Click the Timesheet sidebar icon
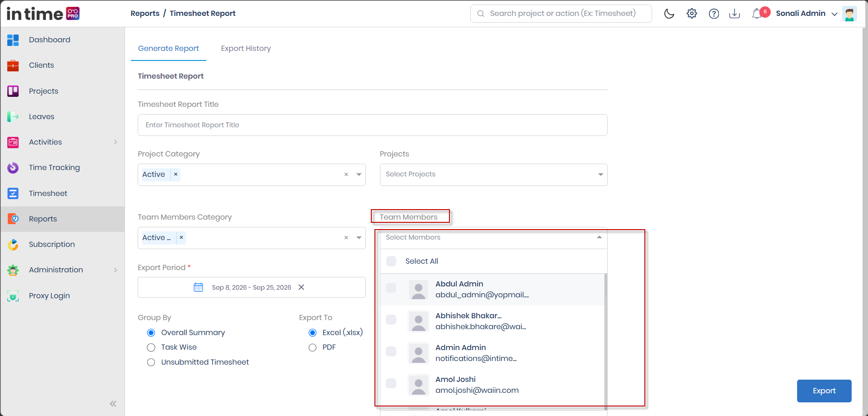This screenshot has width=868, height=416. (13, 194)
